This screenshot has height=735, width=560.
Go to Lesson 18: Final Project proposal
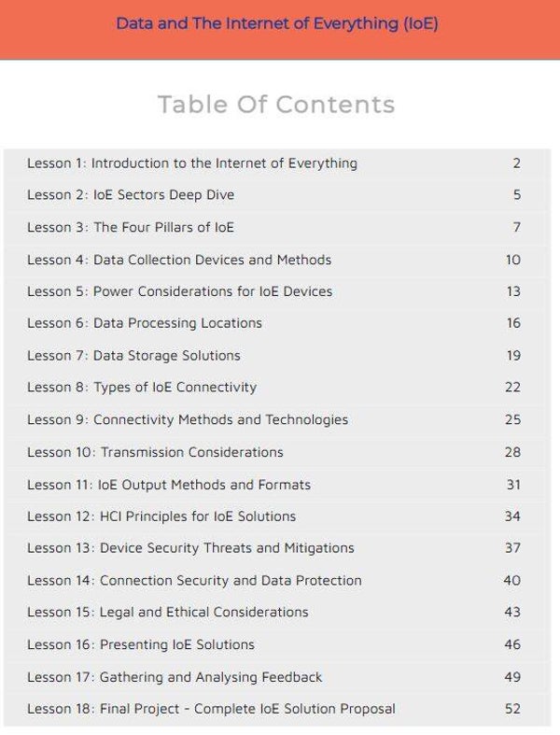(x=211, y=709)
